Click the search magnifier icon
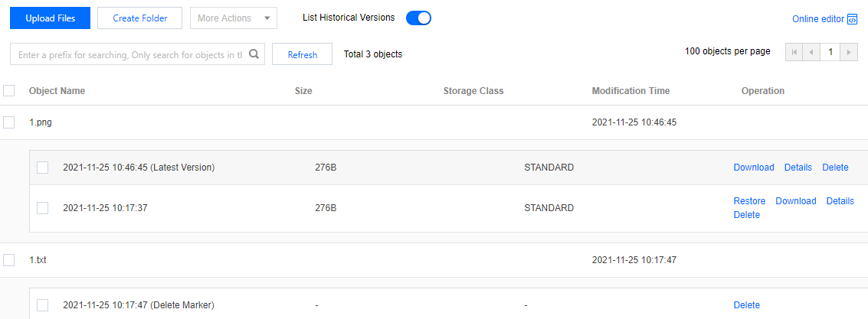The width and height of the screenshot is (868, 319). tap(254, 54)
